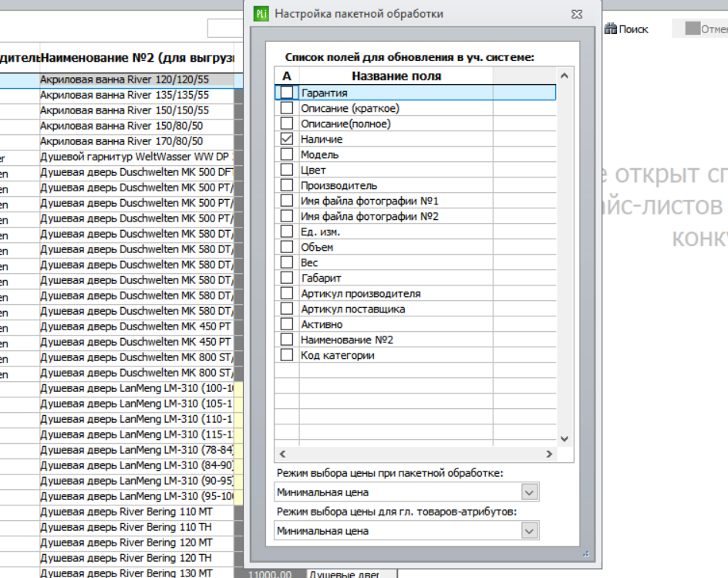Click scroll left arrow of field list
Viewport: 728px width, 578px height.
282,454
